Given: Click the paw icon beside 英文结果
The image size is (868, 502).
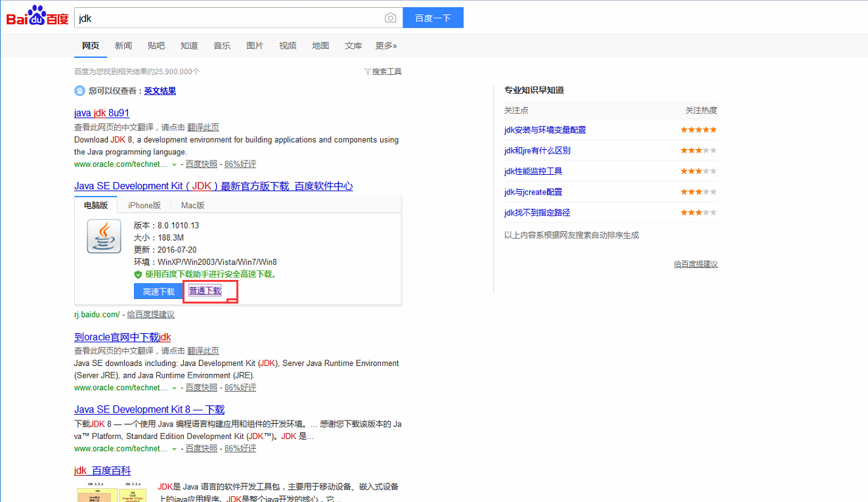Looking at the screenshot, I should click(x=79, y=91).
